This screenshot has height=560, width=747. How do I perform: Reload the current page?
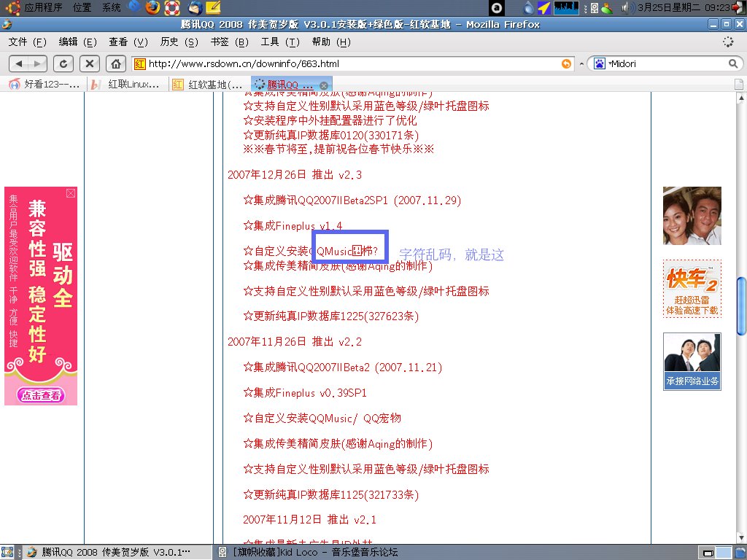[63, 63]
